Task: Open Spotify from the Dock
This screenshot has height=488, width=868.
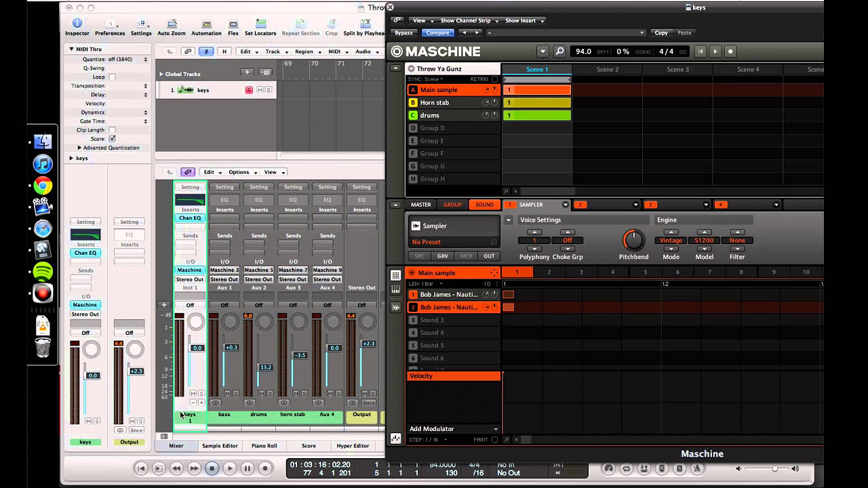Action: [43, 272]
